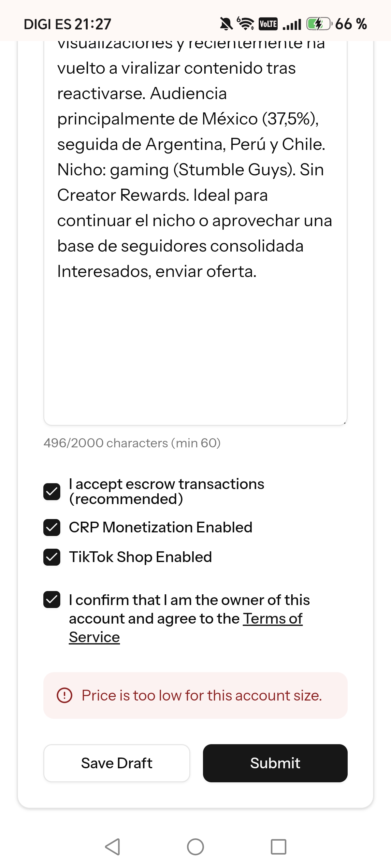Tap the Android home circle button
391x868 pixels.
[195, 846]
